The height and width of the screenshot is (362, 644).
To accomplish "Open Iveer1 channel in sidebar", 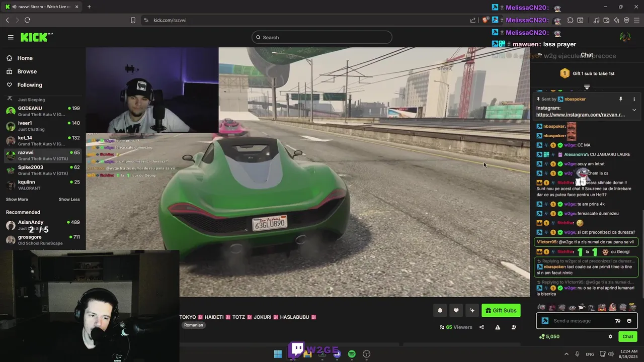I will 43,126.
